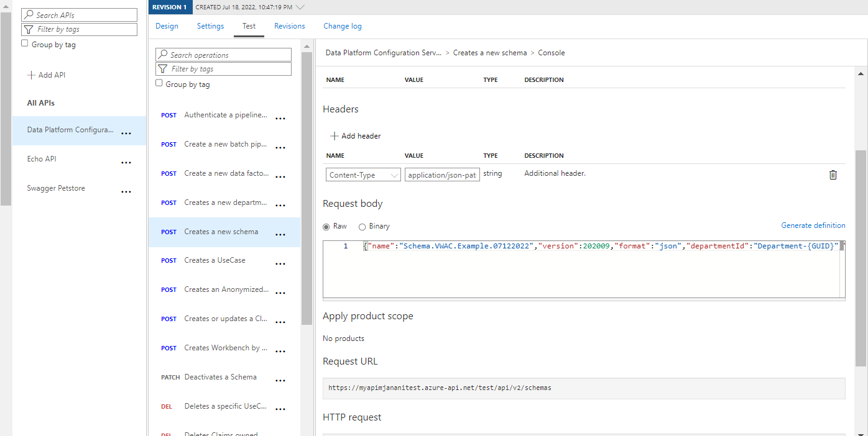
Task: Click inside the request body JSON editor
Action: [584, 270]
